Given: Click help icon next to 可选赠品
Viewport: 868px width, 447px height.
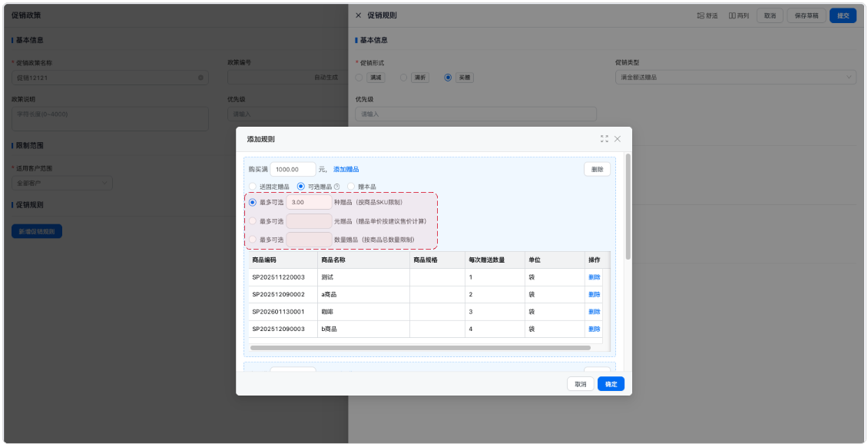Looking at the screenshot, I should coord(336,187).
